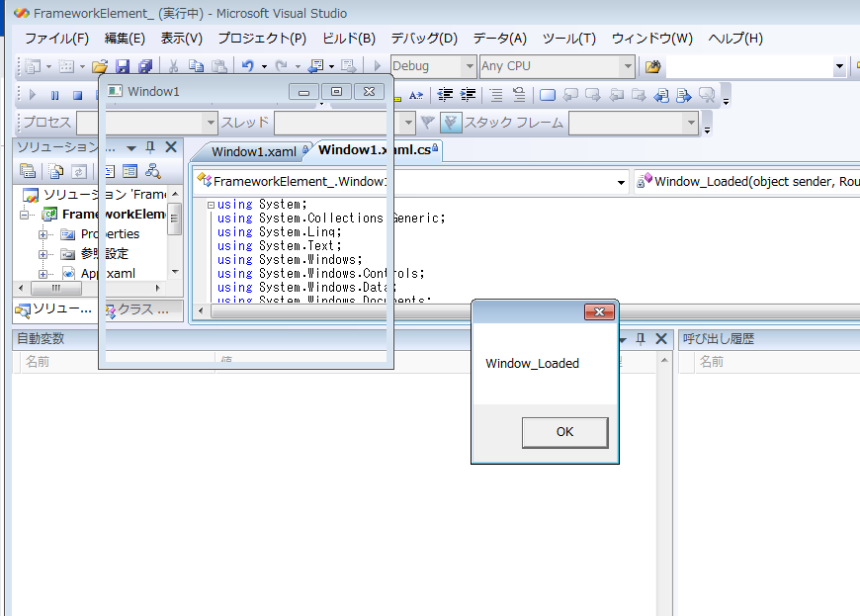
Task: Open the File menu (ファイル)
Action: 56,39
